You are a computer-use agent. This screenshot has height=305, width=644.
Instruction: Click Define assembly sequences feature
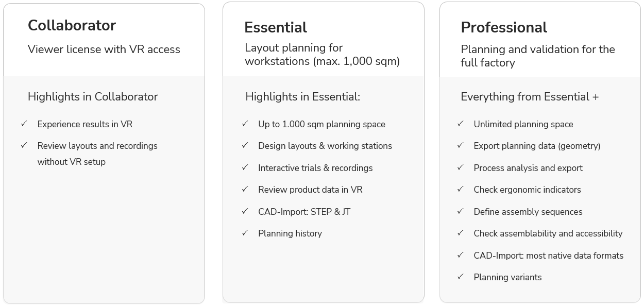pos(528,212)
